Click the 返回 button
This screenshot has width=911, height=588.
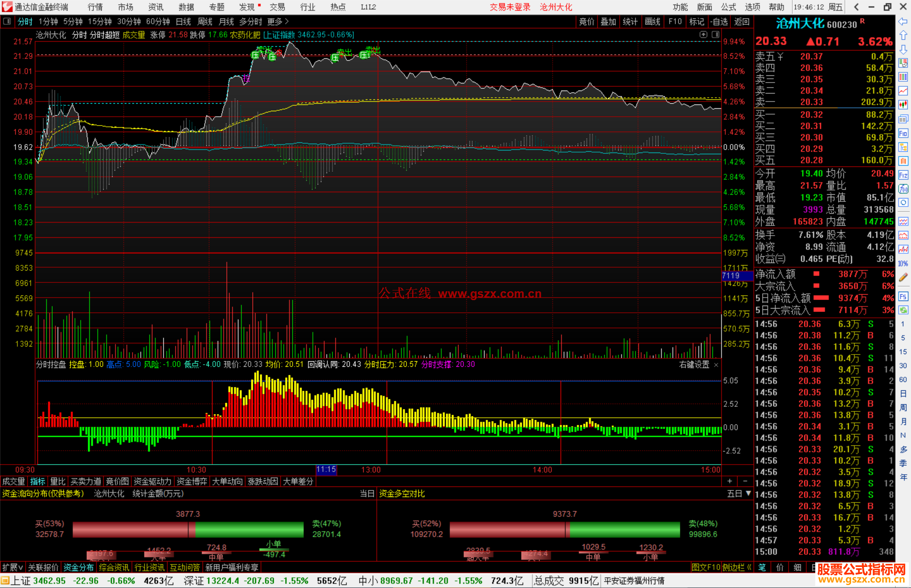(x=741, y=21)
